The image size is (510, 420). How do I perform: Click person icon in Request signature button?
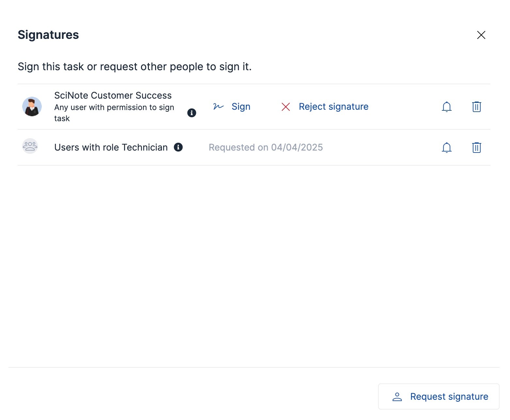point(397,396)
